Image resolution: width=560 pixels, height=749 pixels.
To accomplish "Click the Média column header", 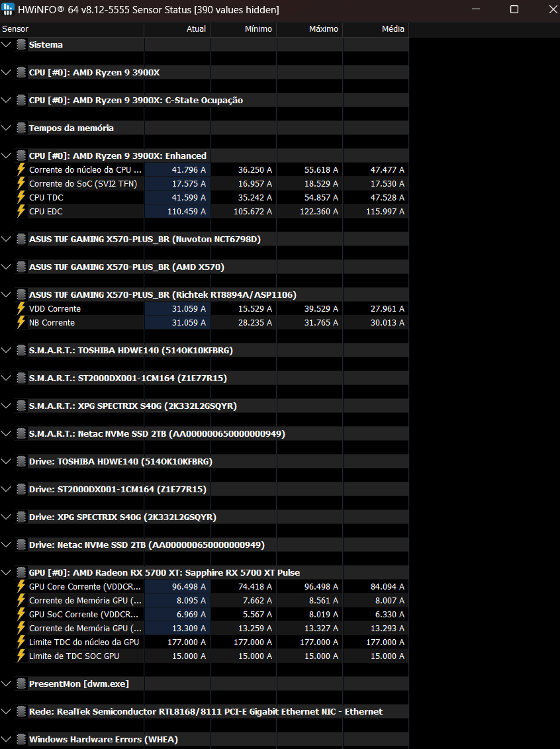I will coord(375,29).
